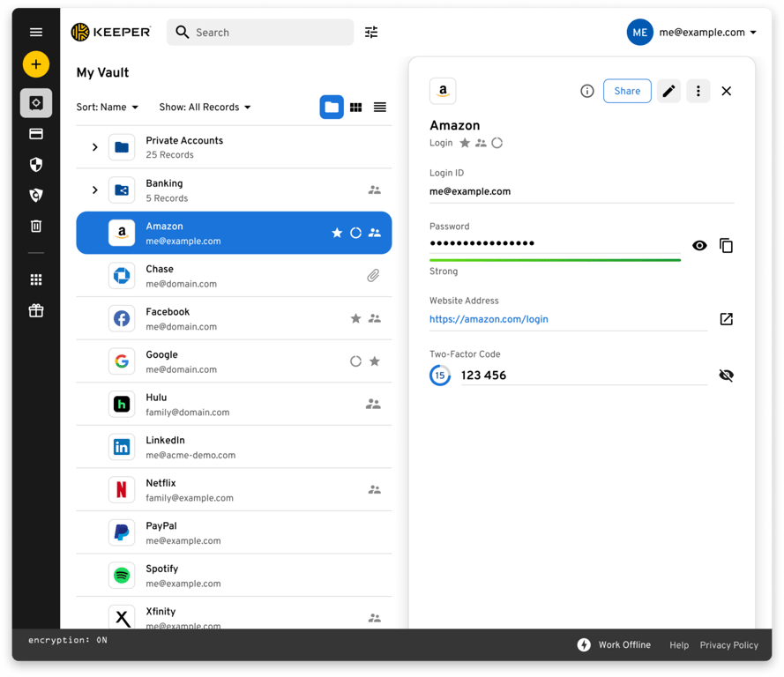The height and width of the screenshot is (677, 784).
Task: Open the https://amazon.com/login link
Action: tap(489, 319)
